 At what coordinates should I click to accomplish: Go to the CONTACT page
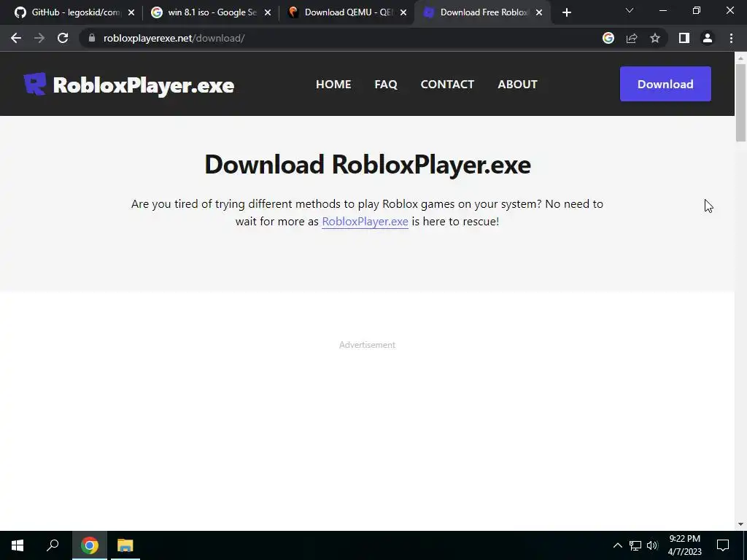click(447, 85)
